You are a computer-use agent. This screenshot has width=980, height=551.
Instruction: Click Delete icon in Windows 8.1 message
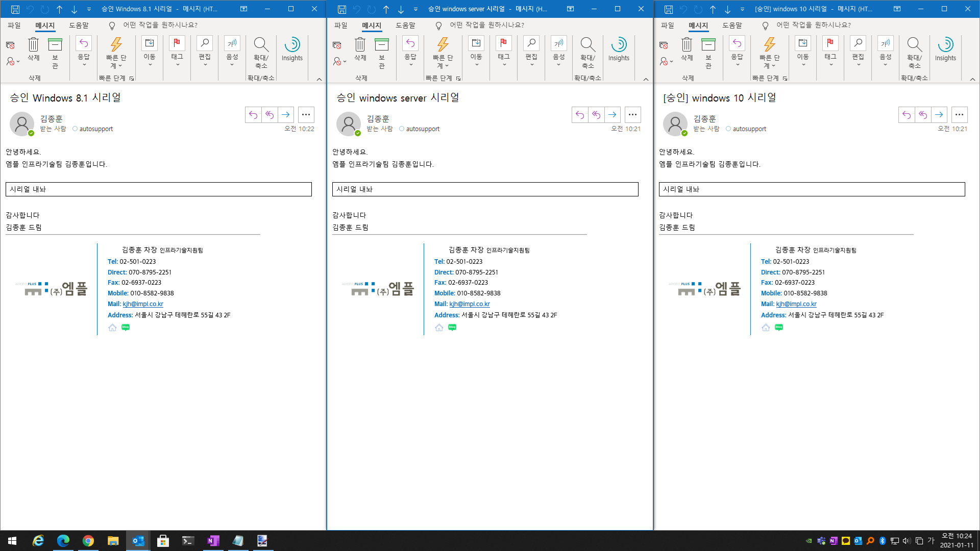[33, 45]
